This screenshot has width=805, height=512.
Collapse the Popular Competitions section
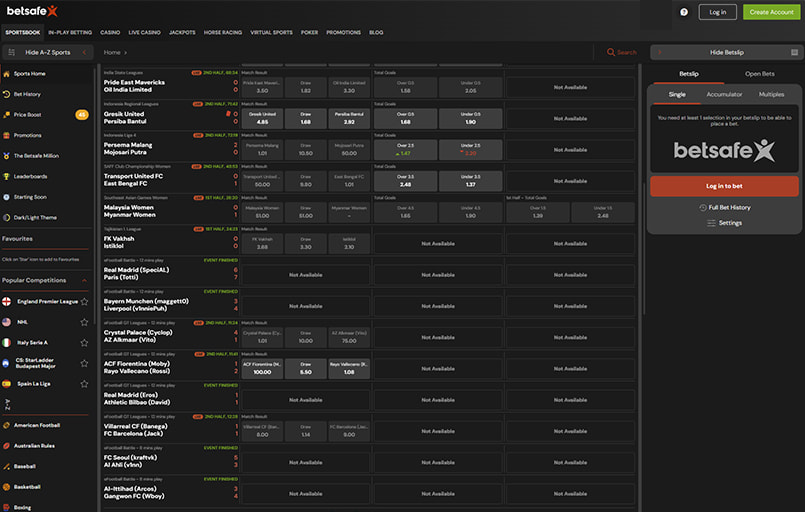(84, 280)
